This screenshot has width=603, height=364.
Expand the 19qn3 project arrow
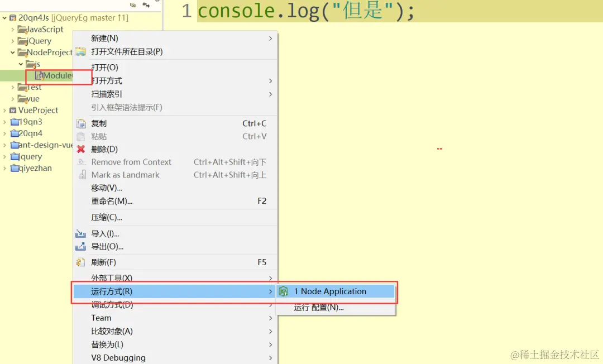coord(4,122)
